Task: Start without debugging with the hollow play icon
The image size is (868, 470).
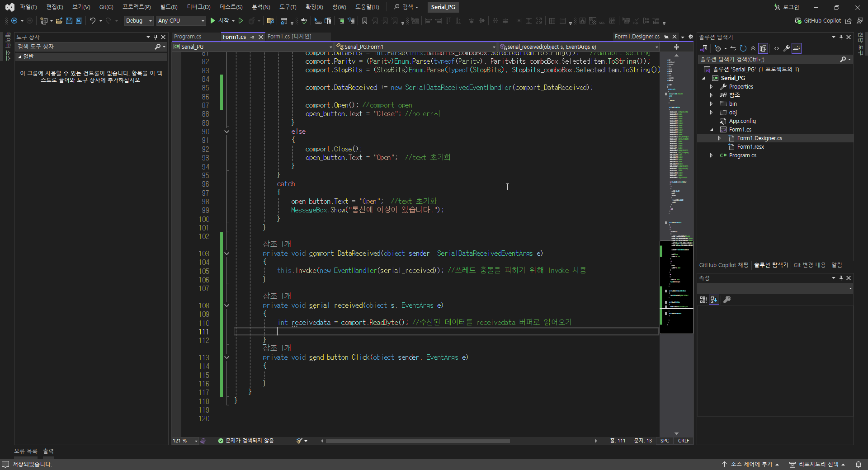Action: [x=241, y=21]
